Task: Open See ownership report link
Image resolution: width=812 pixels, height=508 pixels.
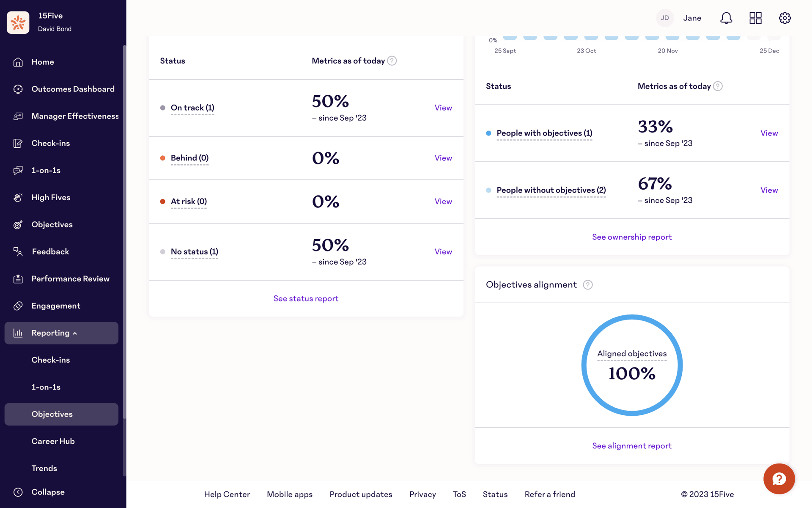Action: click(632, 237)
